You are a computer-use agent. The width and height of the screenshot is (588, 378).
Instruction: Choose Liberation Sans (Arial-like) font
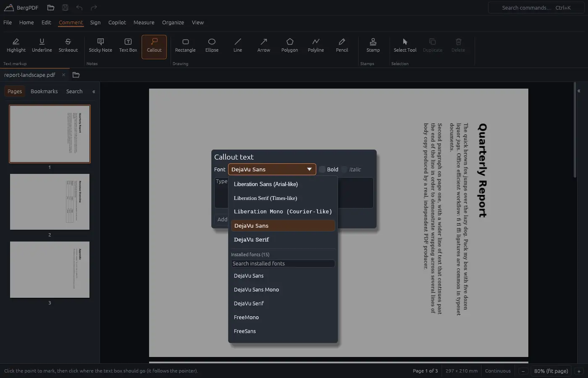click(x=283, y=184)
